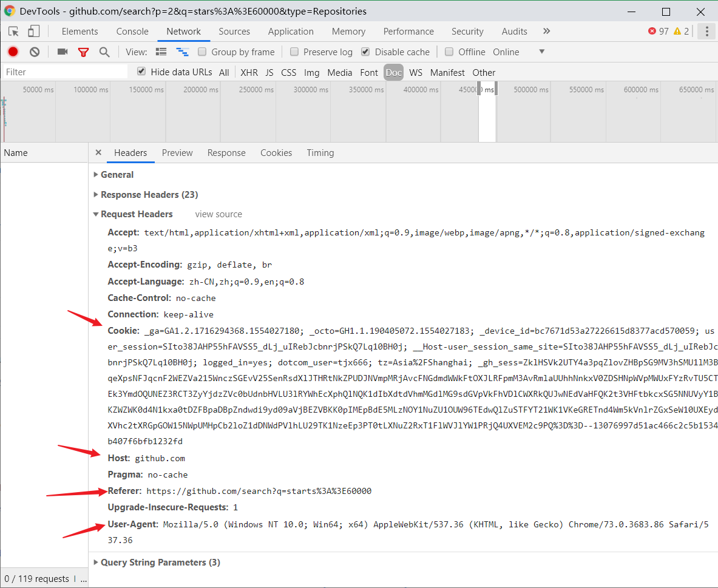Open the throttling dropdown arrow
Screen dimensions: 718x588
(x=542, y=52)
